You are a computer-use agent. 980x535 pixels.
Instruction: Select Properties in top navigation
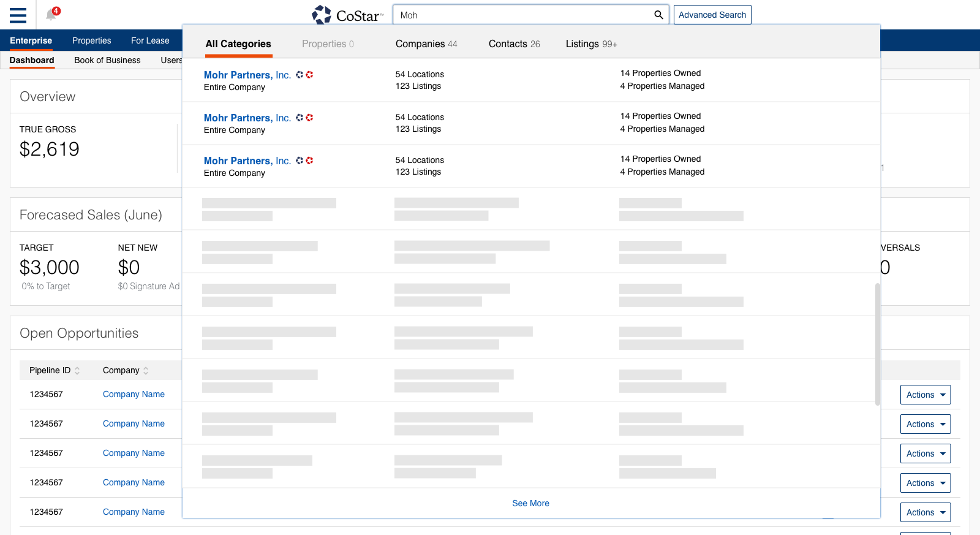(x=92, y=40)
